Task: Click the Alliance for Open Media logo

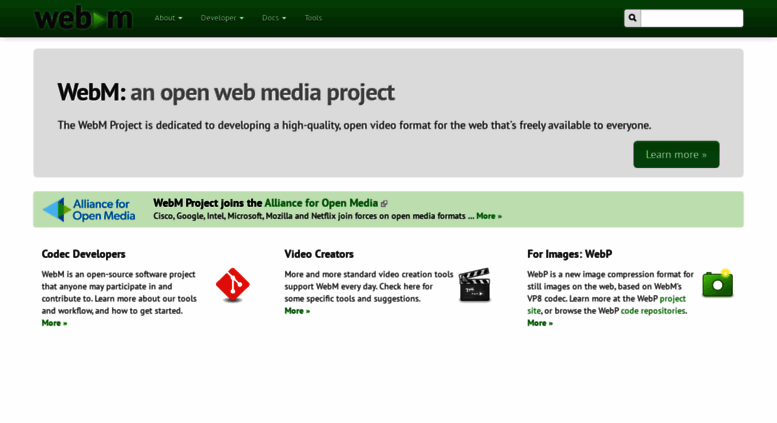Action: click(89, 210)
